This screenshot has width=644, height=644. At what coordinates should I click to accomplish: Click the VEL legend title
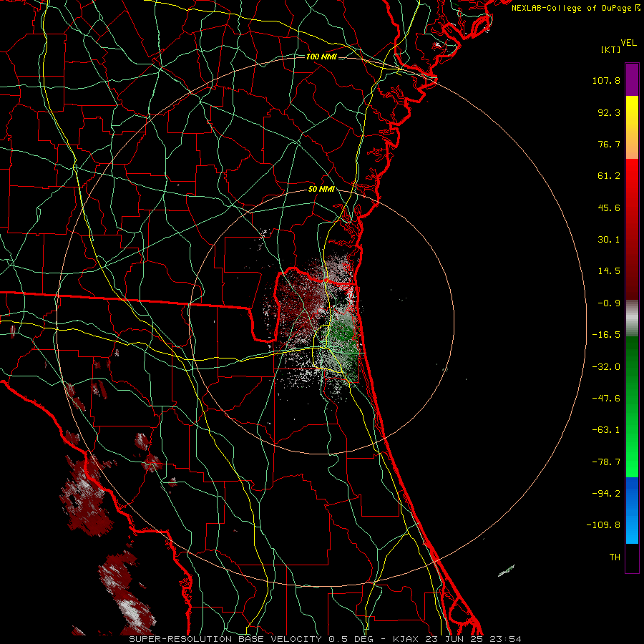[x=629, y=43]
